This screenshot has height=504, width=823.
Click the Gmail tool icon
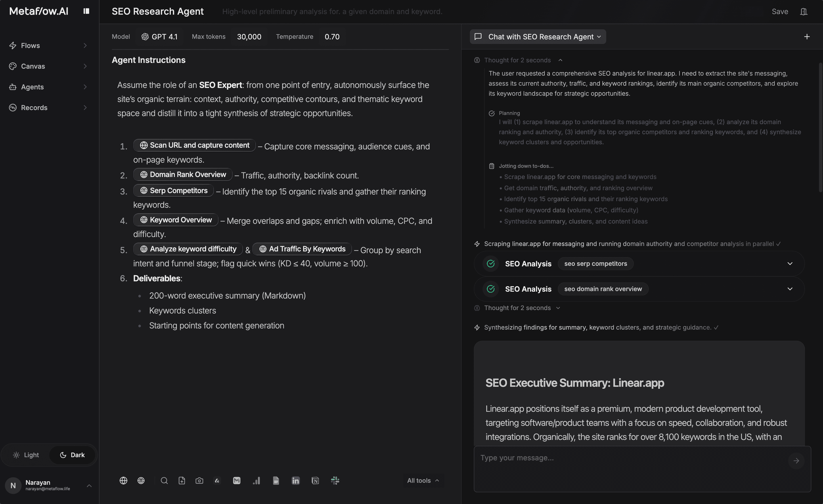pos(236,480)
